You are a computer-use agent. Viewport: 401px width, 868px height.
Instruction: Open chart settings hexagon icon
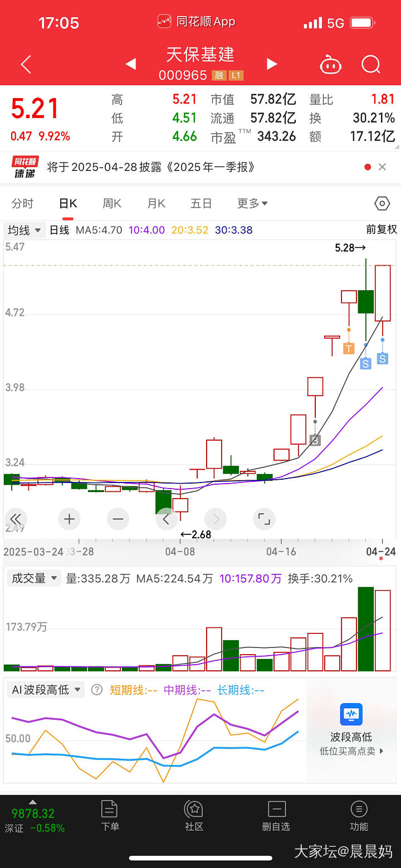tap(382, 203)
